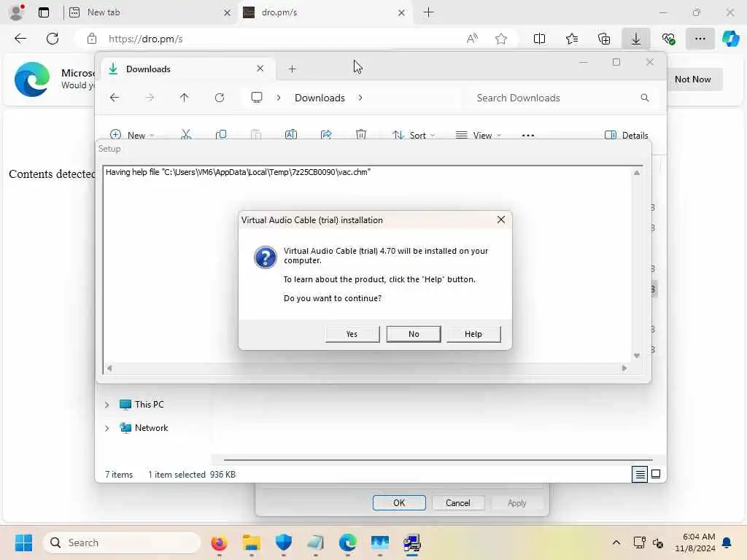Screen dimensions: 747x560
Task: Toggle the Details pane in Explorer
Action: [626, 135]
